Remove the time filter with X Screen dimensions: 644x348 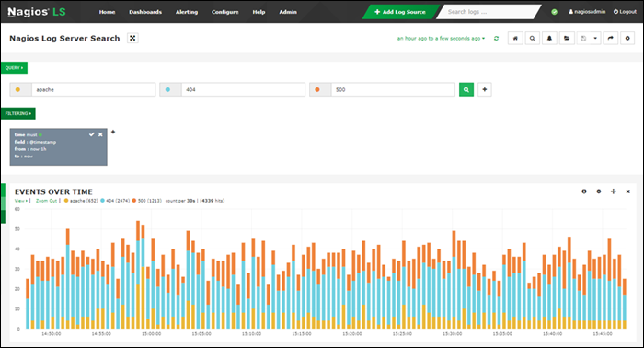tap(100, 134)
